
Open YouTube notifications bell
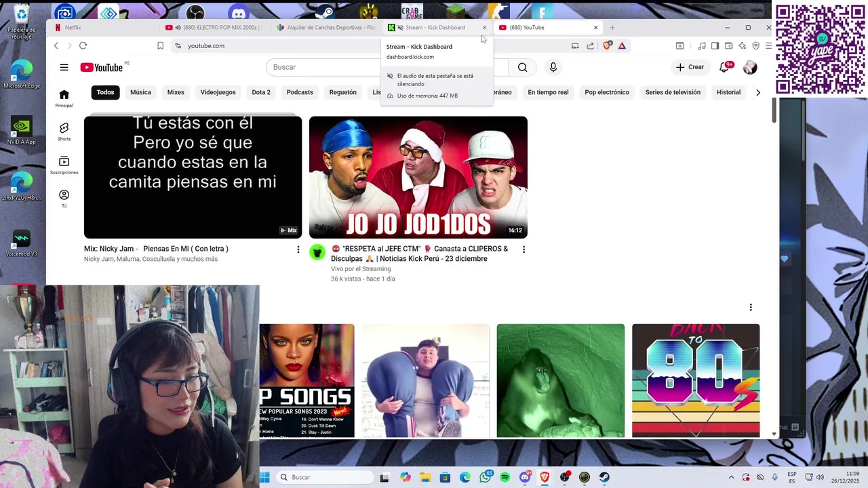click(x=724, y=67)
